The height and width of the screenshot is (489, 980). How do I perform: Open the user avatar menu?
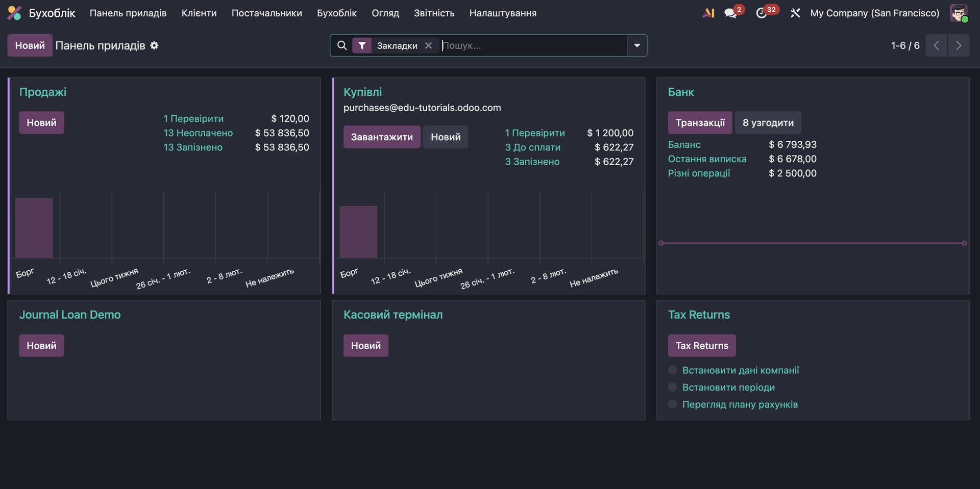958,13
